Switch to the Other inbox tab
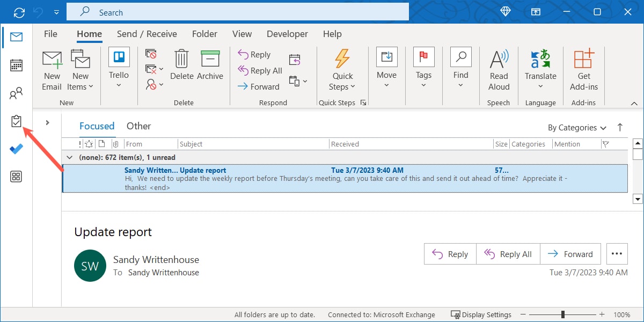This screenshot has height=322, width=644. (138, 126)
